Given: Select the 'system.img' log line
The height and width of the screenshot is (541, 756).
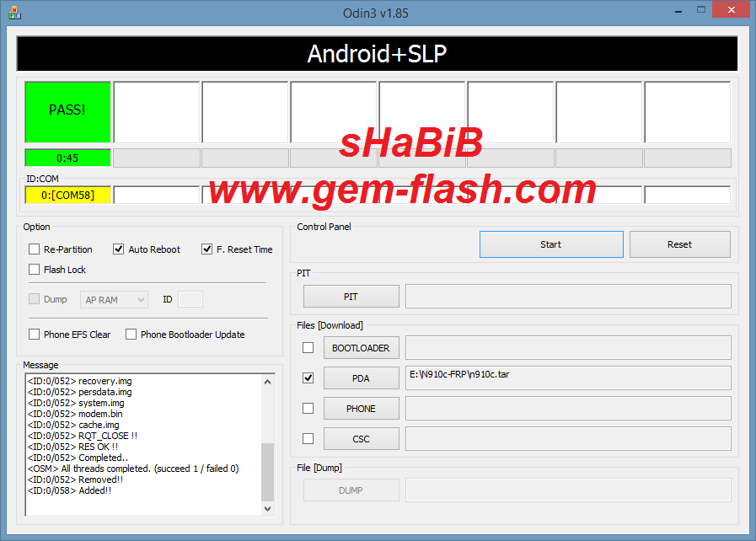Looking at the screenshot, I should tap(76, 403).
